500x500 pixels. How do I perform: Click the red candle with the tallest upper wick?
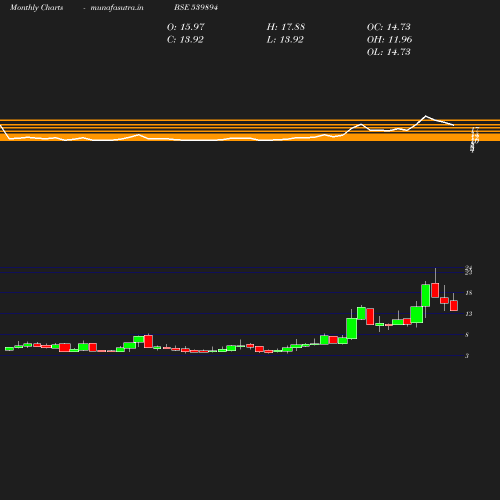click(x=435, y=290)
